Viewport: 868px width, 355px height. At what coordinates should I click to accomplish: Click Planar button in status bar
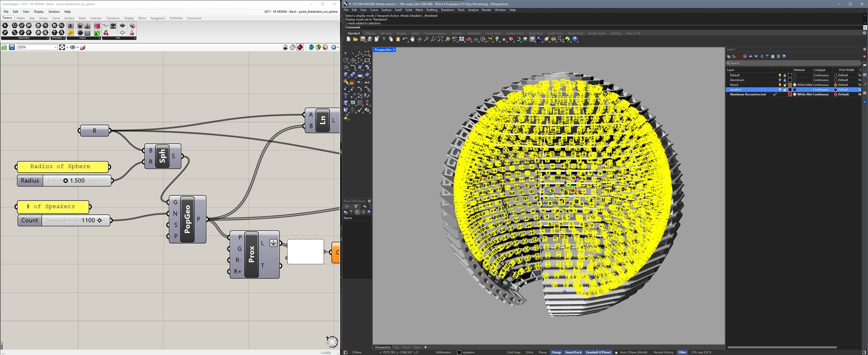pyautogui.click(x=542, y=352)
